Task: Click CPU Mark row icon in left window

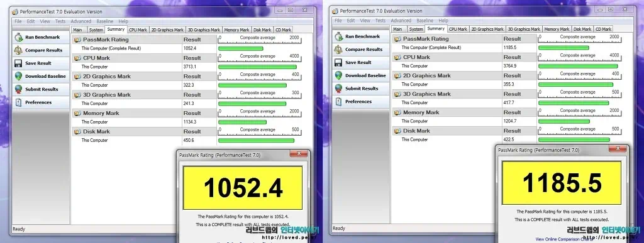Action: [77, 58]
